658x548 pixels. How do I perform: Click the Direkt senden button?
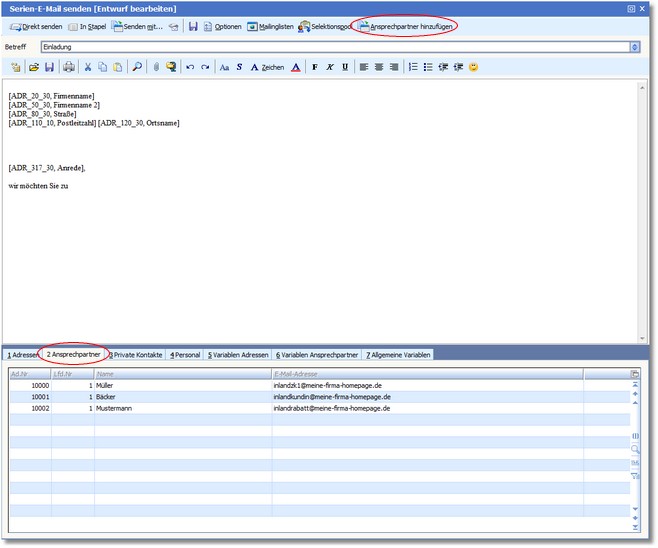tap(35, 26)
